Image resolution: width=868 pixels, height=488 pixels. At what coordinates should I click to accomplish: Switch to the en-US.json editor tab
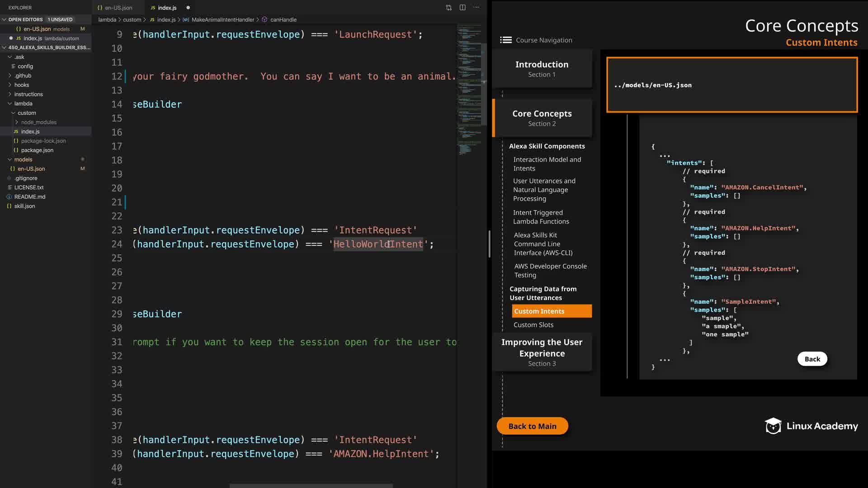point(118,8)
